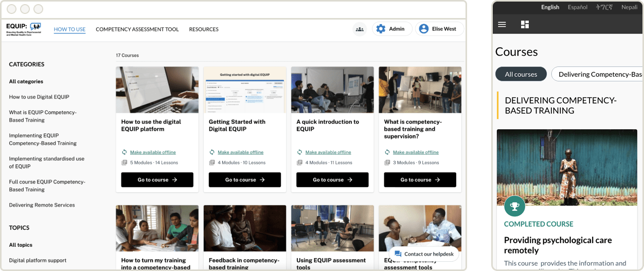The width and height of the screenshot is (644, 271).
Task: Open the group users icon
Action: (x=360, y=29)
